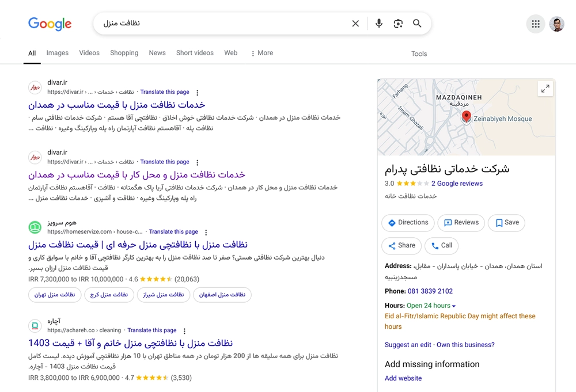Translate the first divar.ir result page
Viewport: 576px width, 392px height.
(165, 92)
